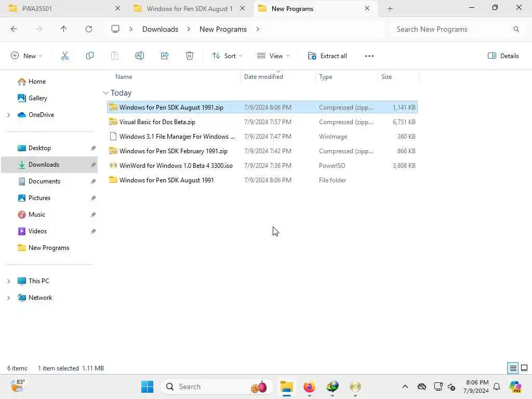Select the Windows for Pen SDK August 1991 folder
This screenshot has width=532, height=399.
pos(262,180)
